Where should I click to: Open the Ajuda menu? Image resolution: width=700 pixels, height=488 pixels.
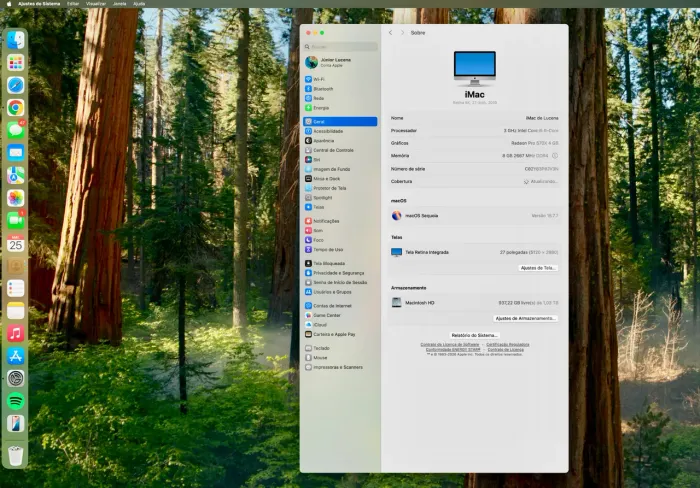click(x=139, y=4)
